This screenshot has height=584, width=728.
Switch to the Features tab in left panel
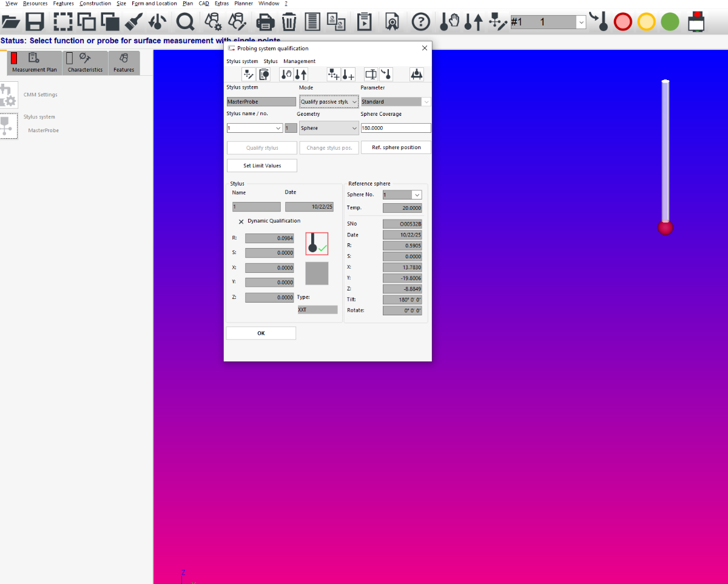pyautogui.click(x=124, y=63)
